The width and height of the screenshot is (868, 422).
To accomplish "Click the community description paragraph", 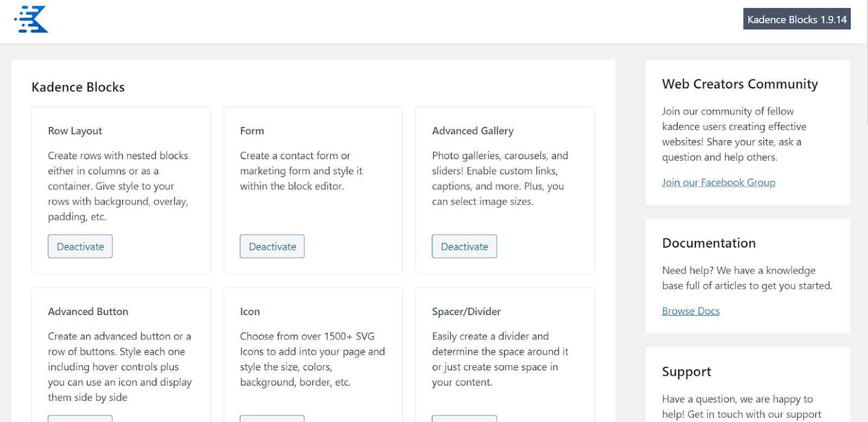I will pyautogui.click(x=734, y=134).
